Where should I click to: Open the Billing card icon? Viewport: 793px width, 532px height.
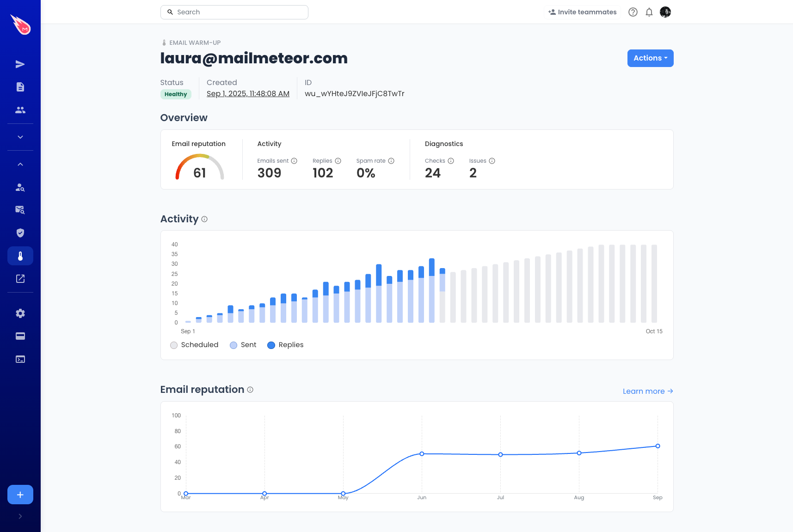20,336
